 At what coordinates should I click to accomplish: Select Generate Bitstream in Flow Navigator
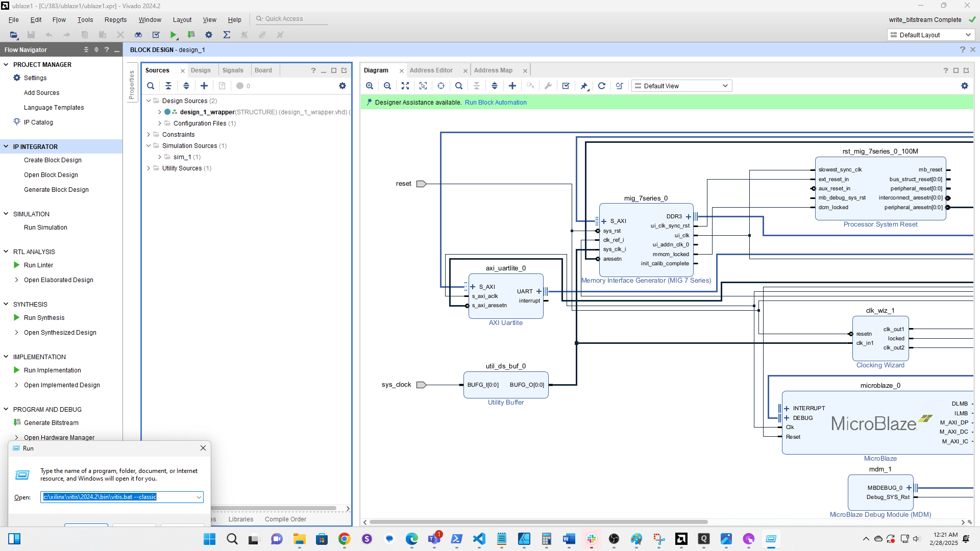[x=51, y=422]
